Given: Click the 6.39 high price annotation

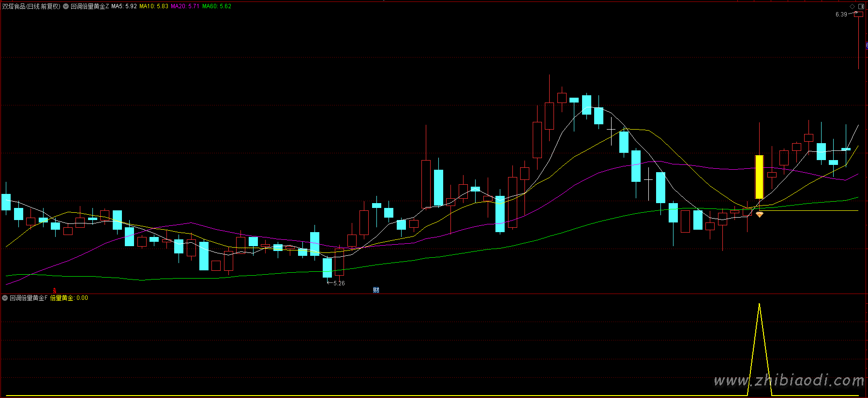Looking at the screenshot, I should [x=841, y=15].
